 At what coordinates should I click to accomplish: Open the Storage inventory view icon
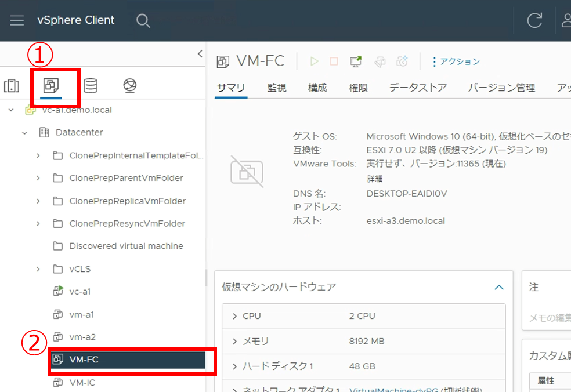pos(91,86)
